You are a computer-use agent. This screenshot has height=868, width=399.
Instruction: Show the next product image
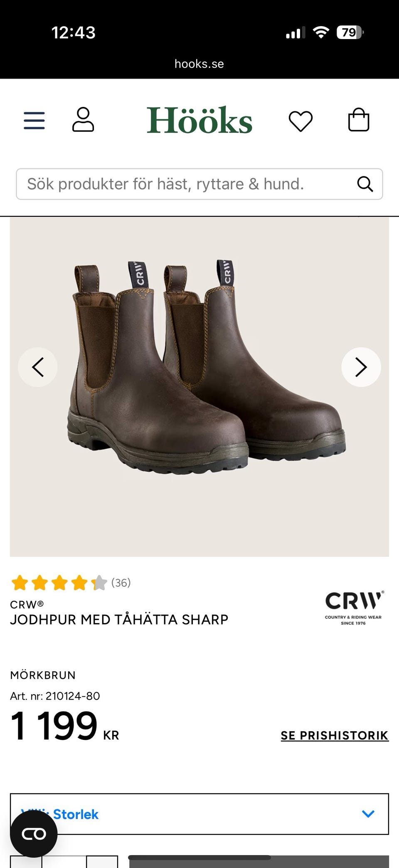click(361, 367)
